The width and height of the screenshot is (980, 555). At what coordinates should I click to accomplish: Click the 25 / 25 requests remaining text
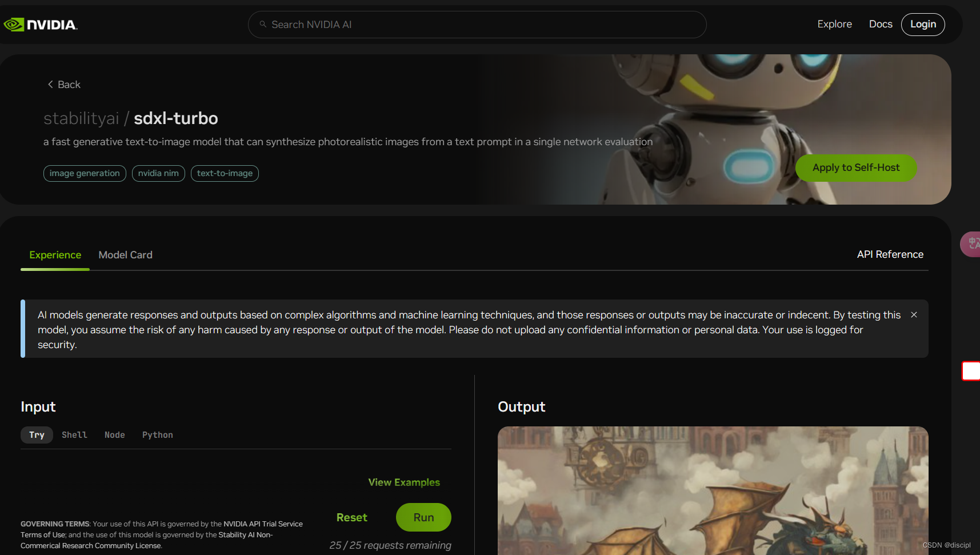coord(390,545)
